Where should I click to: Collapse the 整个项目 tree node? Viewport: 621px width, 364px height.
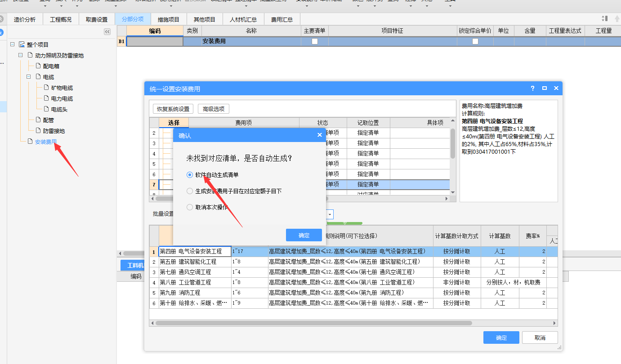(x=12, y=44)
